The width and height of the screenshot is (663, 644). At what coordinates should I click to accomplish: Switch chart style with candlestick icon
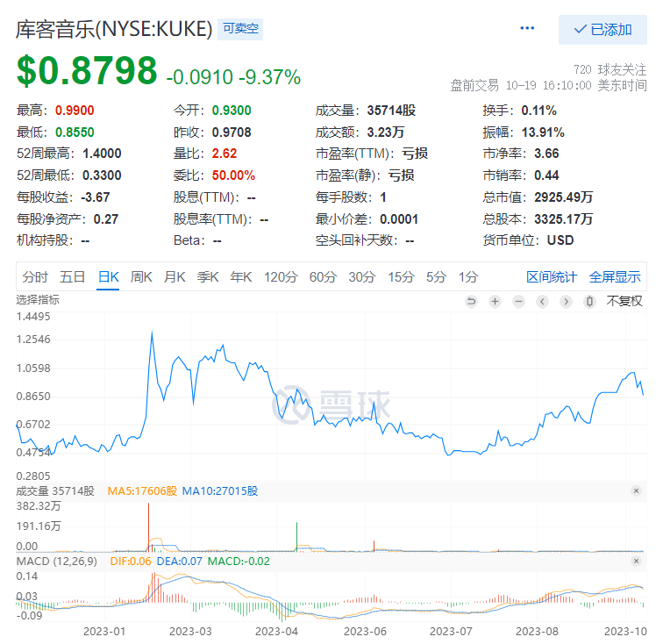pos(589,302)
